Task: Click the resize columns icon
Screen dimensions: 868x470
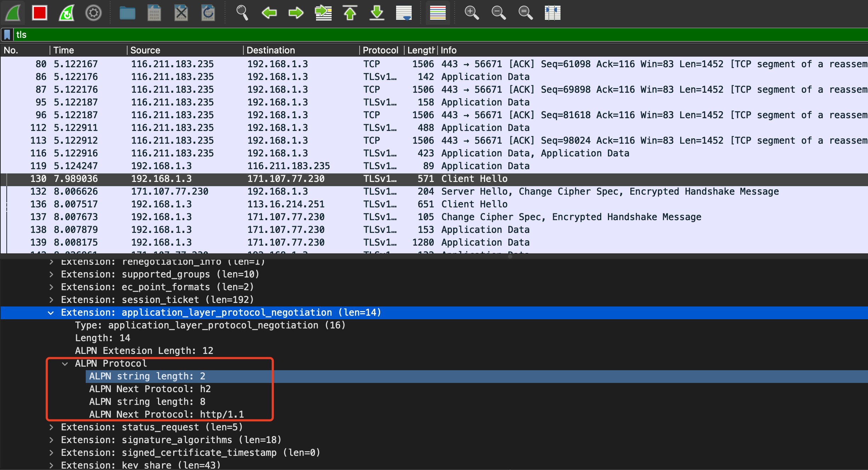Action: (x=552, y=13)
